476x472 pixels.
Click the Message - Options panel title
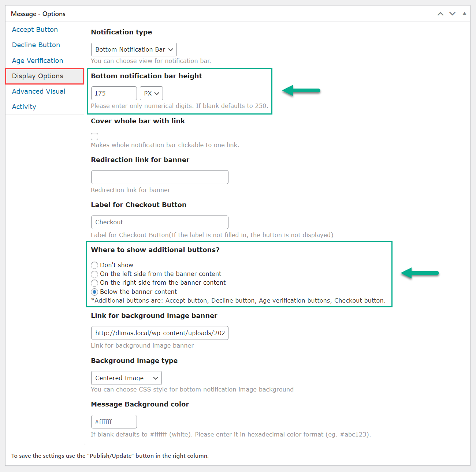(38, 14)
